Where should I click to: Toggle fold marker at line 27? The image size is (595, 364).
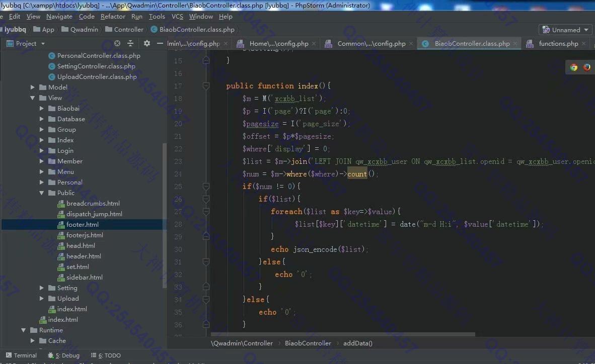(x=206, y=212)
